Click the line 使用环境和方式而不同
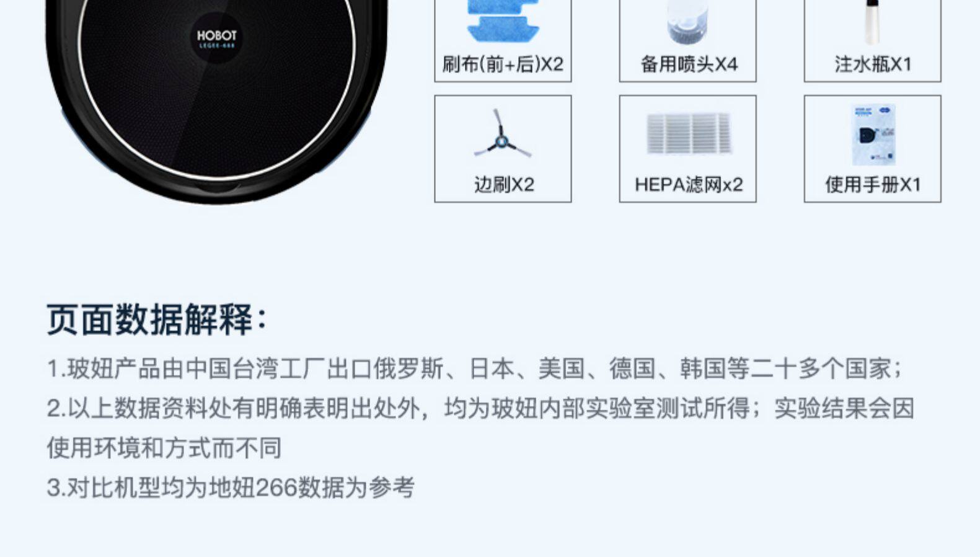Screen dimensions: 980x557 tap(164, 448)
